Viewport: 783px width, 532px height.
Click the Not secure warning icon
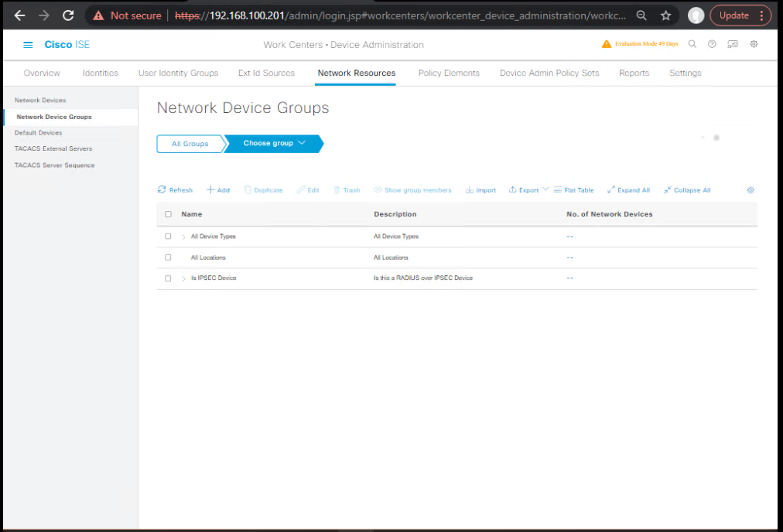(98, 15)
